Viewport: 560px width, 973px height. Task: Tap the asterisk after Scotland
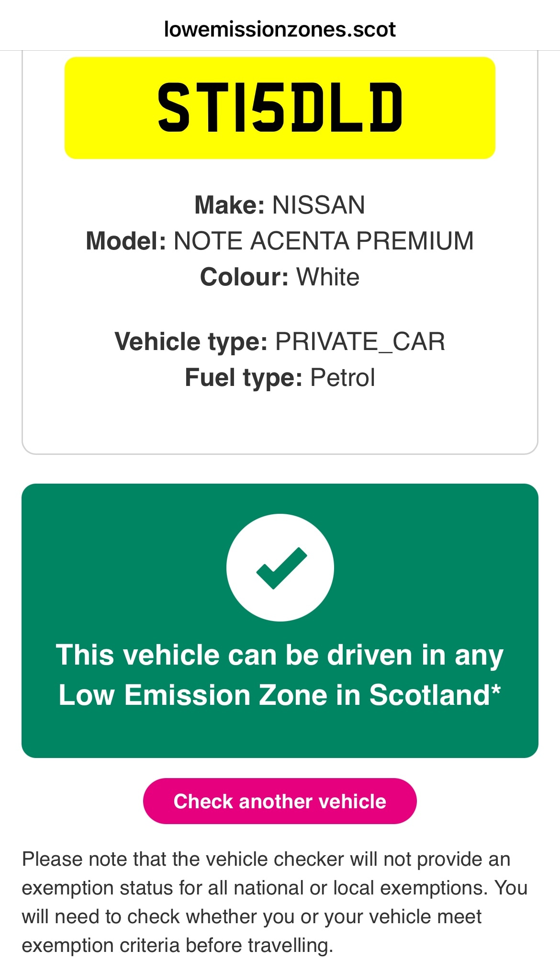pyautogui.click(x=496, y=690)
